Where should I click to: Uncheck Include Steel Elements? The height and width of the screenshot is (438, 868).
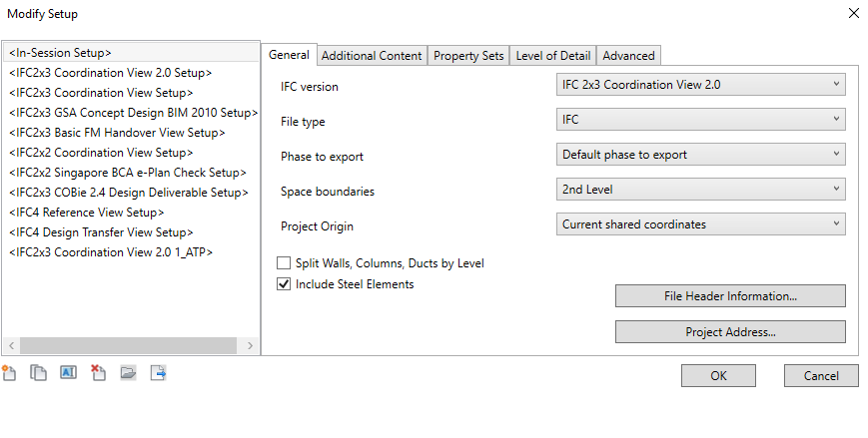pyautogui.click(x=284, y=284)
